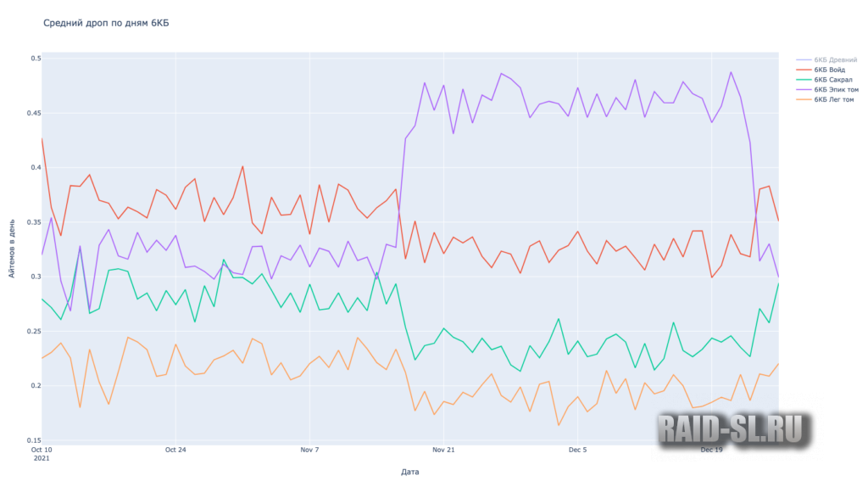Image resolution: width=868 pixels, height=487 pixels.
Task: Click the 0.5 y-axis tick label
Action: pyautogui.click(x=36, y=59)
